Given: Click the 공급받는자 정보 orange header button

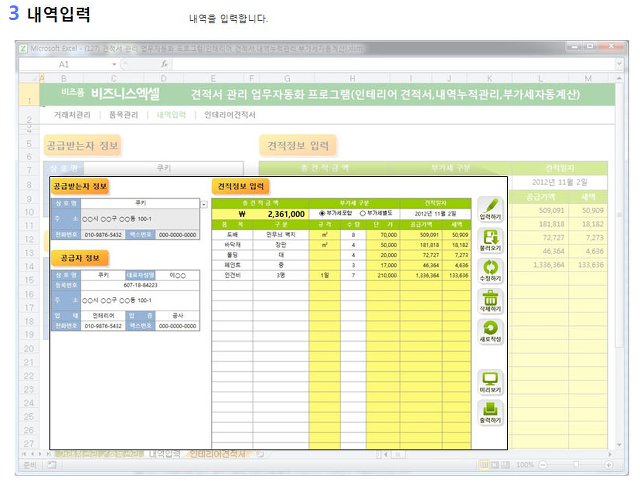Looking at the screenshot, I should point(80,186).
